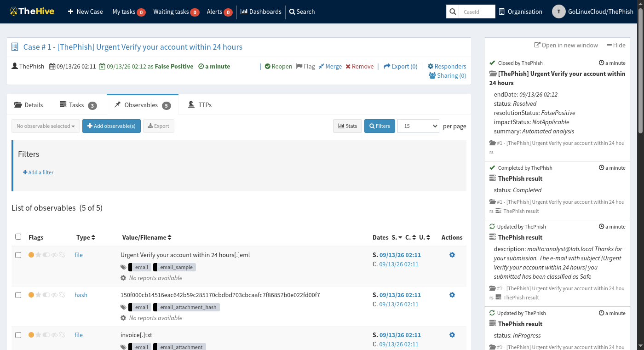The width and height of the screenshot is (644, 350).
Task: Switch to the Details tab
Action: click(x=29, y=105)
